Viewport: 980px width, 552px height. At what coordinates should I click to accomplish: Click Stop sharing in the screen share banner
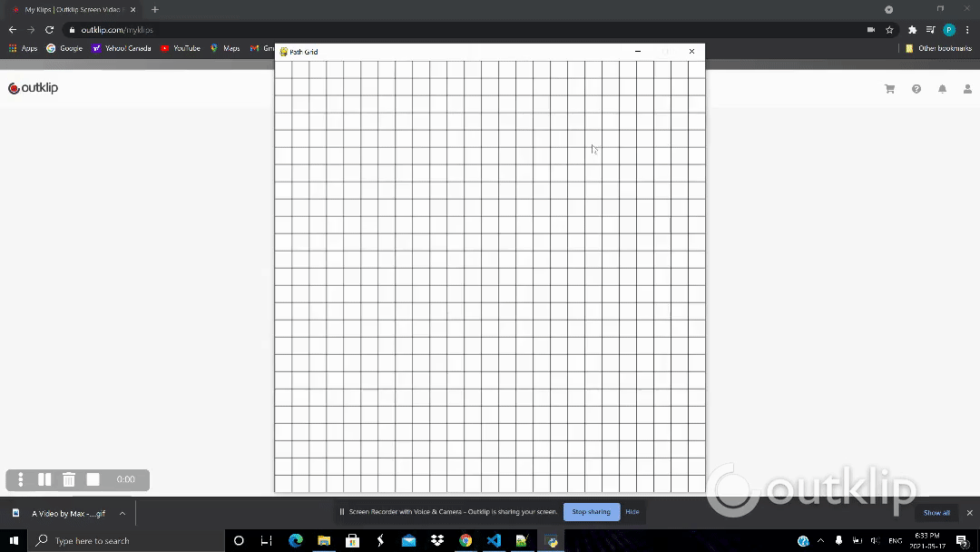pos(591,511)
